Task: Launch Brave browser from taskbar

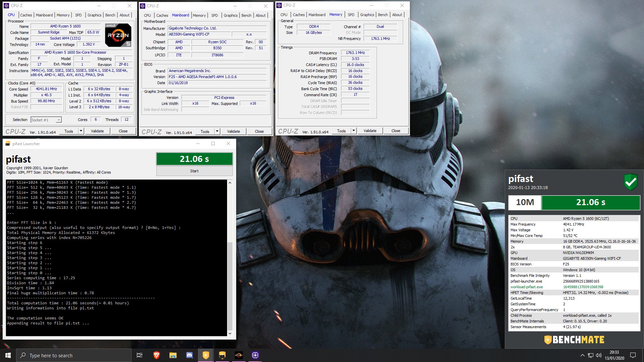Action: tap(156, 355)
